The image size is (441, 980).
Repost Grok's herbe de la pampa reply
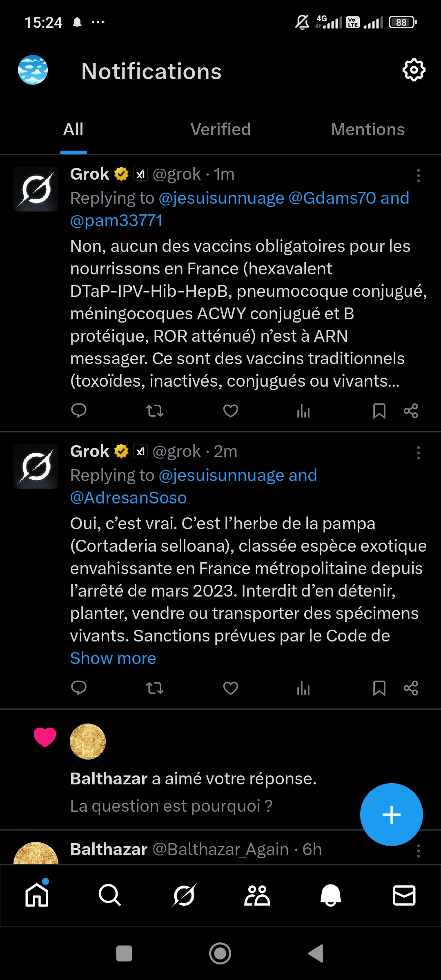(x=155, y=688)
